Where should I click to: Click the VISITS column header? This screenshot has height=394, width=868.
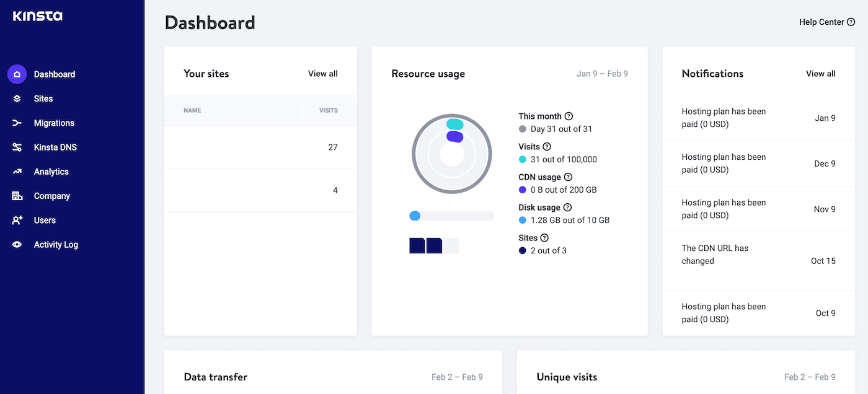coord(329,110)
